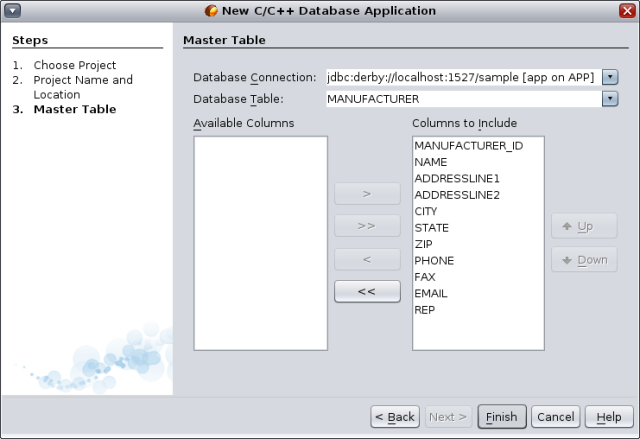Image resolution: width=640 pixels, height=439 pixels.
Task: Select STATE column
Action: 478,228
